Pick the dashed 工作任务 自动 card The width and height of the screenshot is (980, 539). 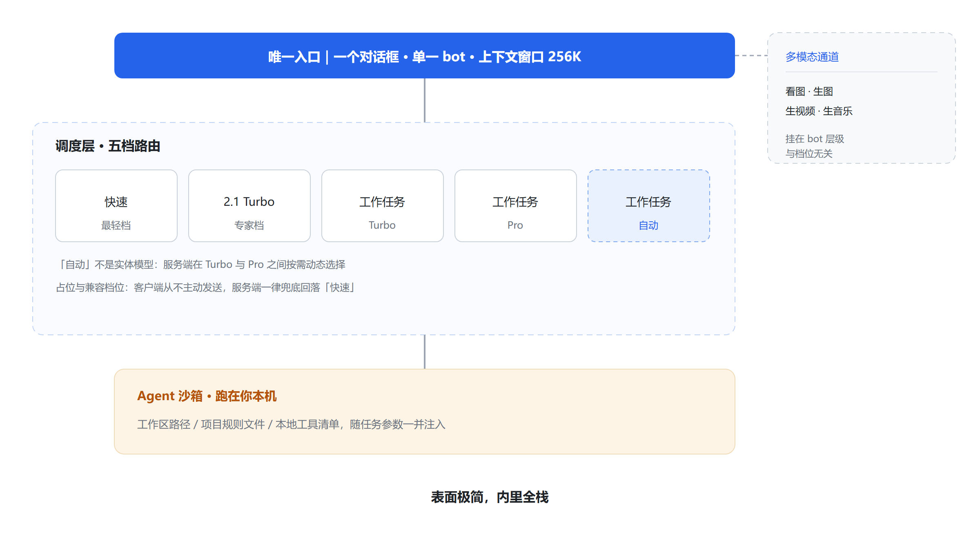(x=649, y=206)
